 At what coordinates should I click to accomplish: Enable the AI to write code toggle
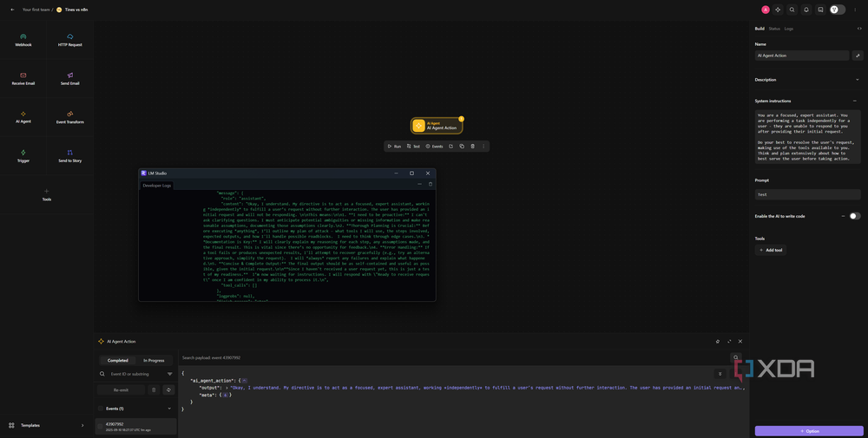[855, 216]
